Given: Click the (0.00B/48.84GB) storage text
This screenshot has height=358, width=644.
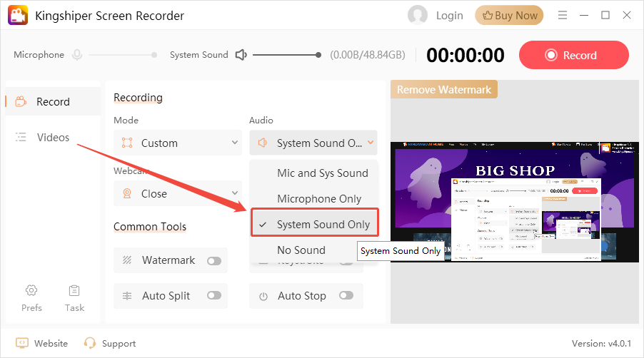Looking at the screenshot, I should pos(368,55).
